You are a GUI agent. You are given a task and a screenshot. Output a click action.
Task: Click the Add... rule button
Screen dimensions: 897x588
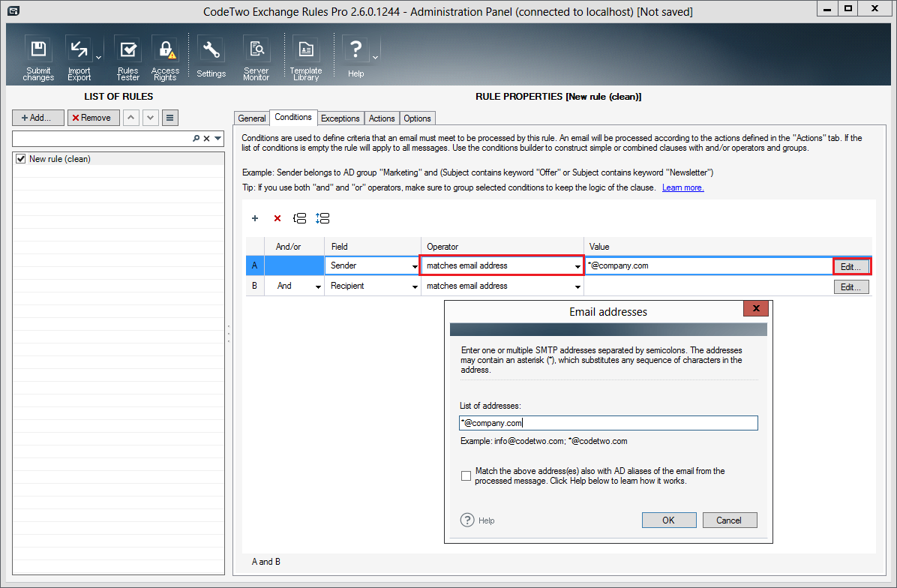tap(38, 118)
